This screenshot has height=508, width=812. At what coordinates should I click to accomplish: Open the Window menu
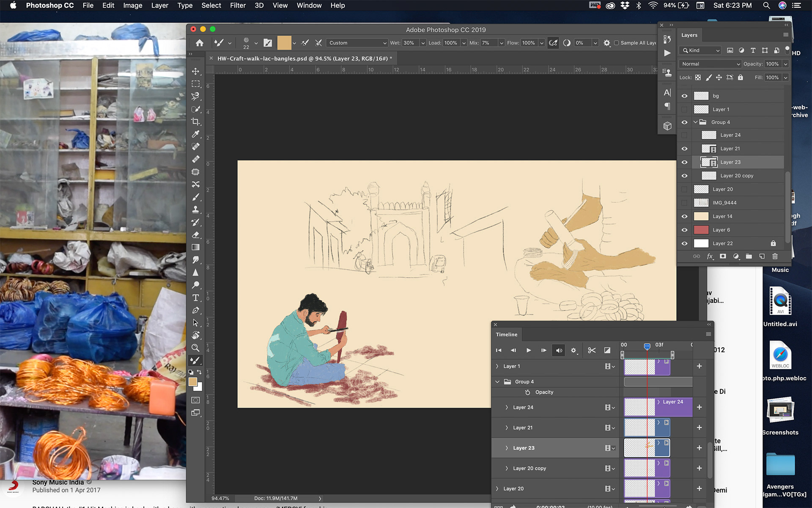[309, 6]
